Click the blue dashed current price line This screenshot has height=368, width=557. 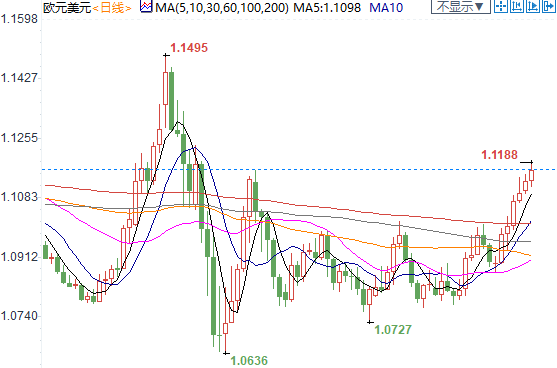298,169
